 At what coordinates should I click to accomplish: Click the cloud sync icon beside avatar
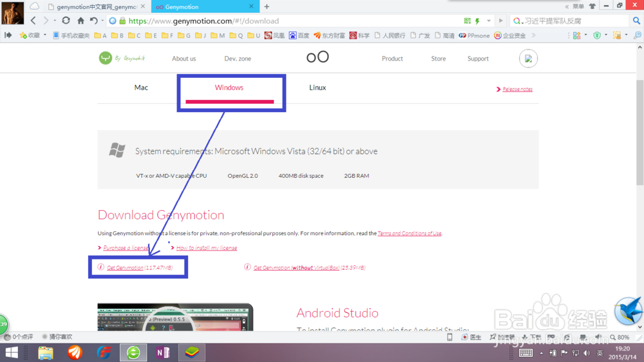pyautogui.click(x=35, y=6)
